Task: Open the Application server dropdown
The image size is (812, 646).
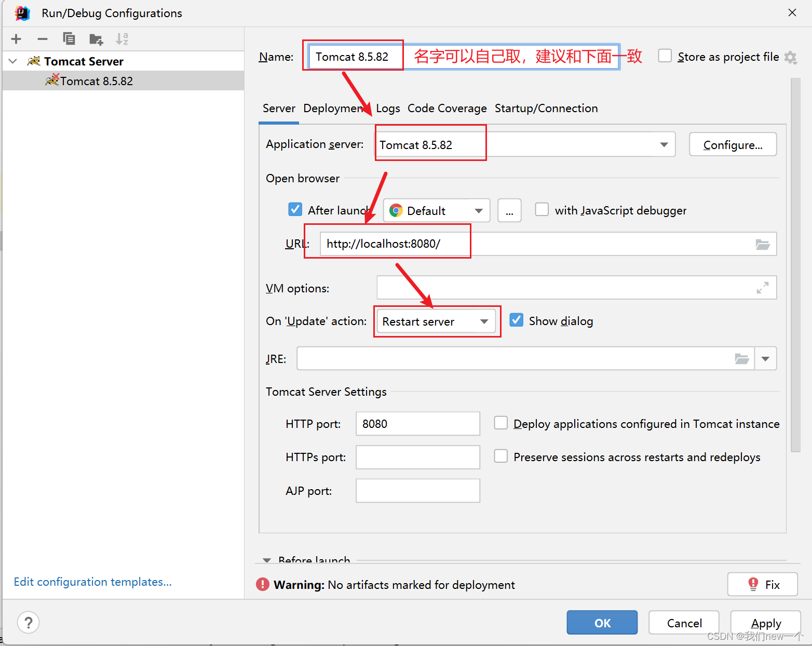Action: click(664, 144)
